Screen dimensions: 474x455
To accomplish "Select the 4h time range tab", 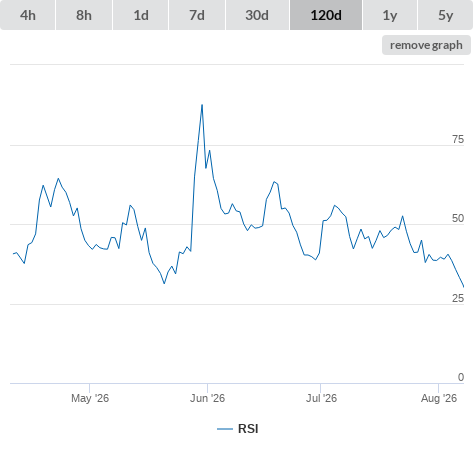I will (x=27, y=15).
